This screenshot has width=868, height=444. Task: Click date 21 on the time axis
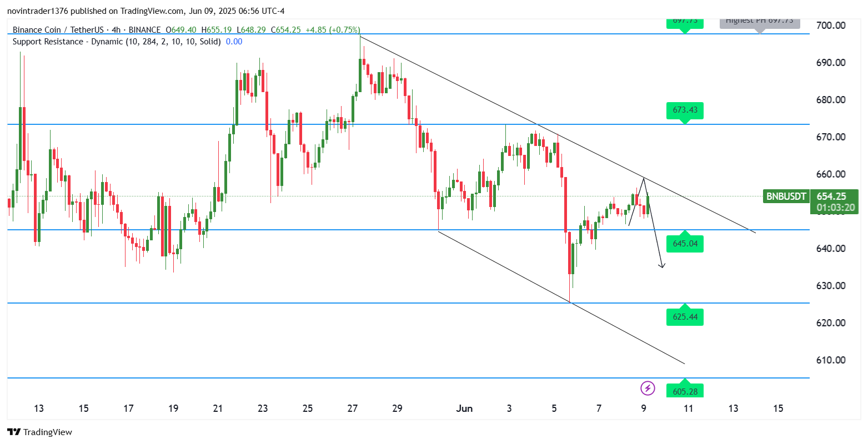coord(218,408)
